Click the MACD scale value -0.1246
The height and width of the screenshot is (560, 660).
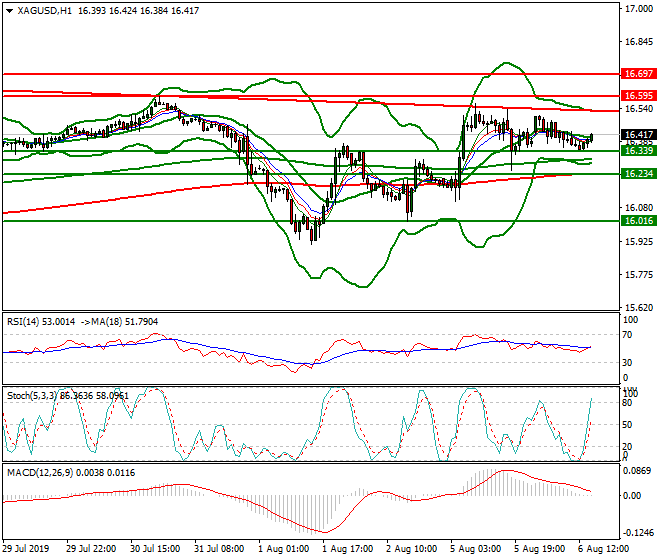coord(637,533)
